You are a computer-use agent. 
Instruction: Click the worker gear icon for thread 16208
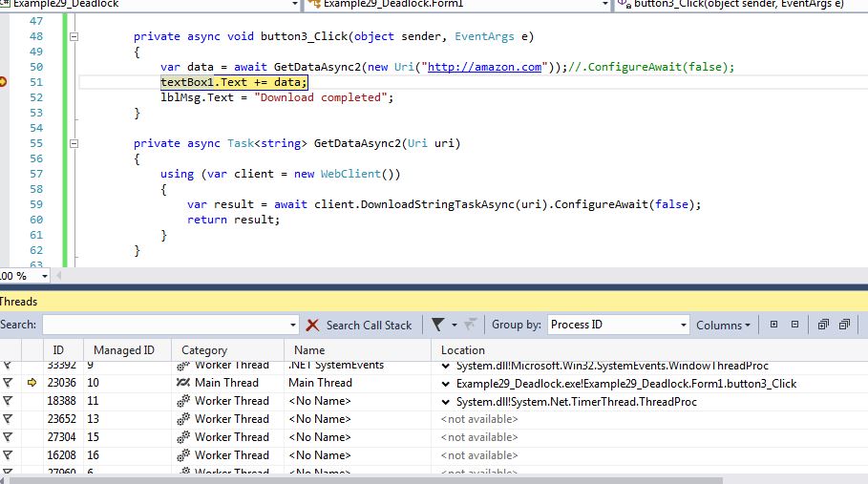[x=183, y=455]
